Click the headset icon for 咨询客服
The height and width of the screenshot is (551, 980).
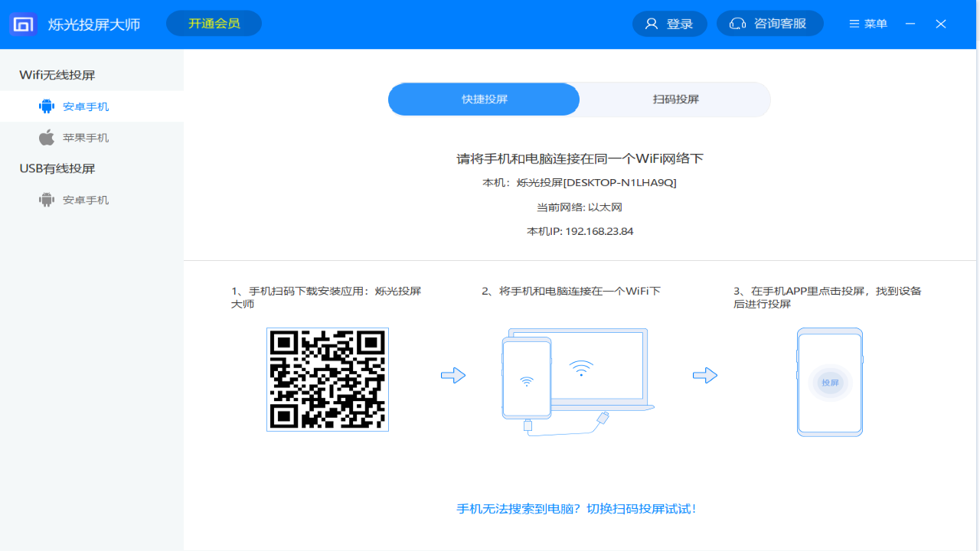(x=737, y=24)
